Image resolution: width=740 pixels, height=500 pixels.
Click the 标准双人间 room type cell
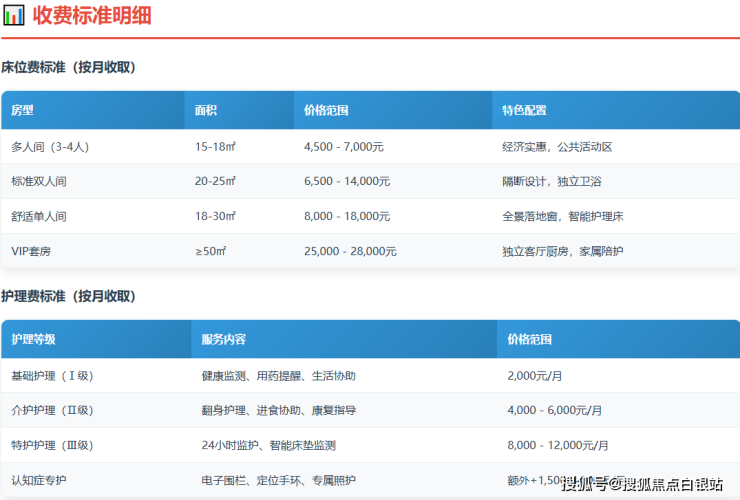39,181
